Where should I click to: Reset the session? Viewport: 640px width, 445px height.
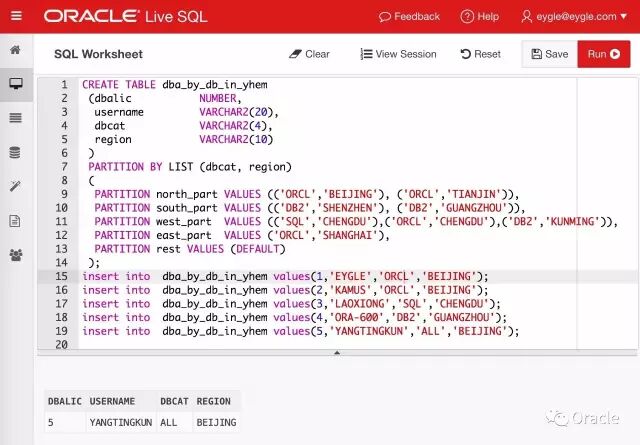(x=480, y=54)
